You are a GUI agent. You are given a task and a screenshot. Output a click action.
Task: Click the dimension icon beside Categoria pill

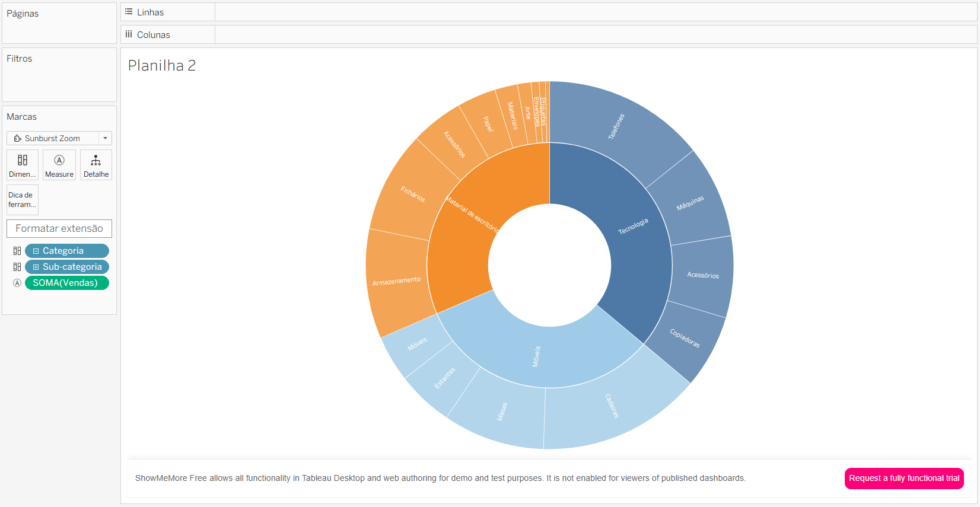[17, 251]
